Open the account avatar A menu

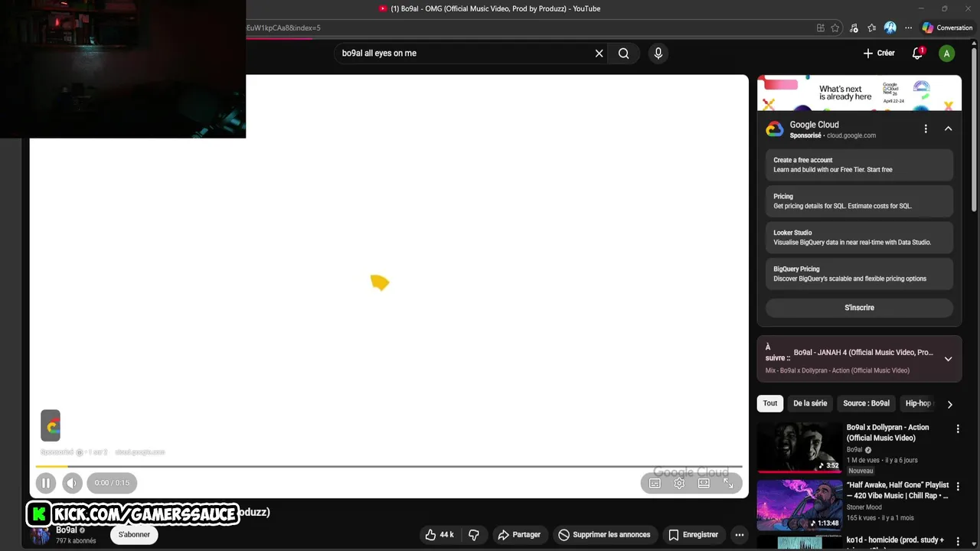click(x=947, y=54)
